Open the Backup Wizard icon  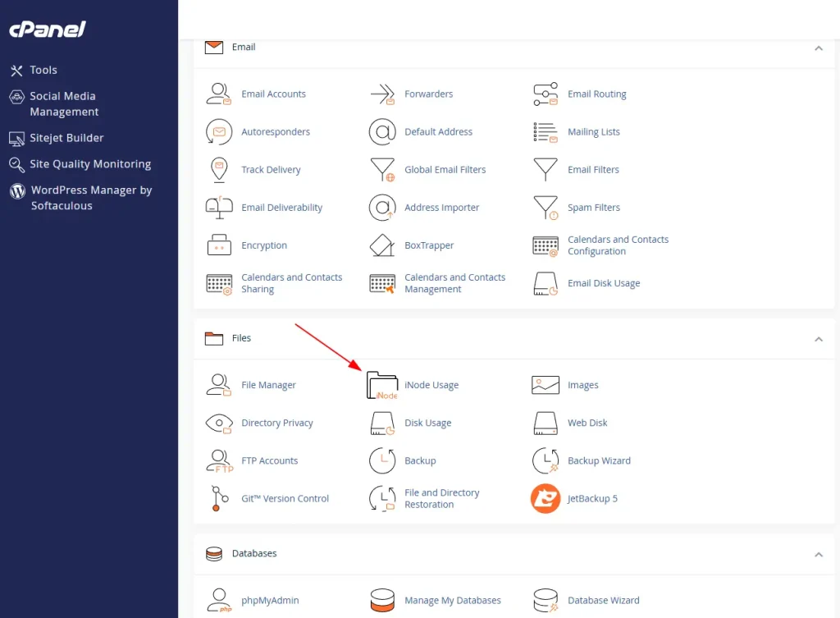546,461
